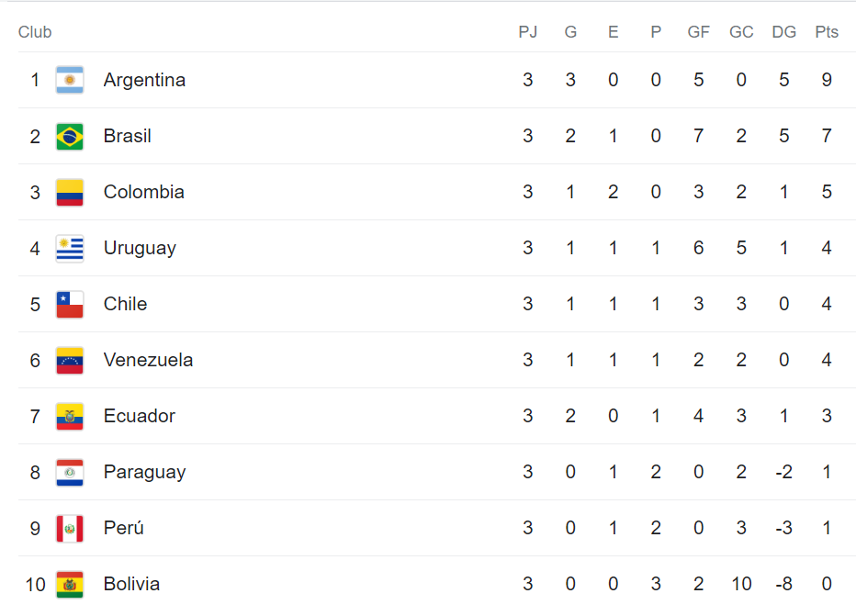Screen dimensions: 856x616
Task: Click Bolivia's goals against value 10
Action: tap(741, 584)
